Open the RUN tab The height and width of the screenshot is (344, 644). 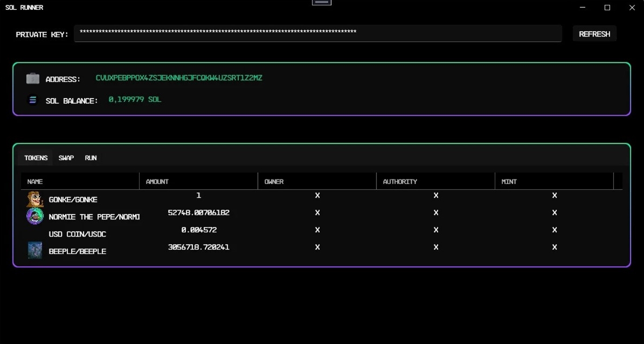[90, 157]
